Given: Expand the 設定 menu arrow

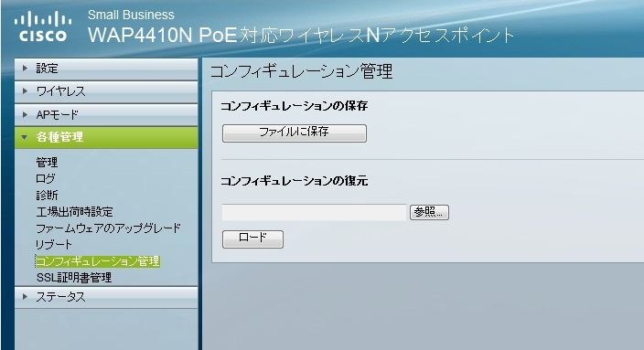Looking at the screenshot, I should pyautogui.click(x=25, y=69).
